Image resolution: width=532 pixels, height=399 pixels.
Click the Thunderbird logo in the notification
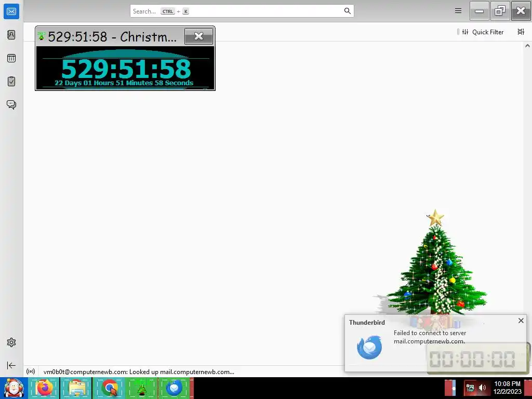tap(369, 348)
